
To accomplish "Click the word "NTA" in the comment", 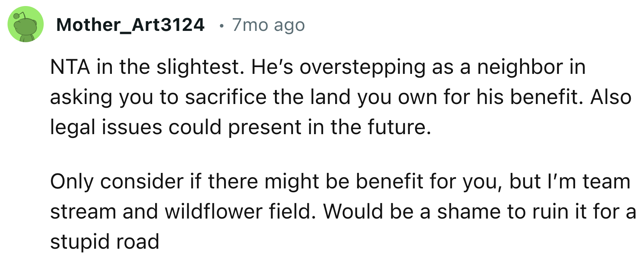I will click(70, 67).
